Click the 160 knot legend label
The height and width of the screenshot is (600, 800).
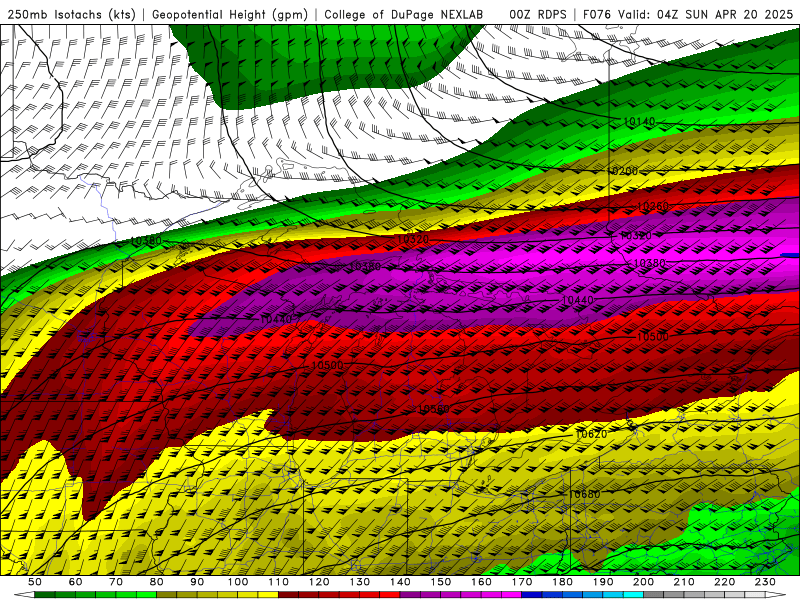click(x=482, y=582)
